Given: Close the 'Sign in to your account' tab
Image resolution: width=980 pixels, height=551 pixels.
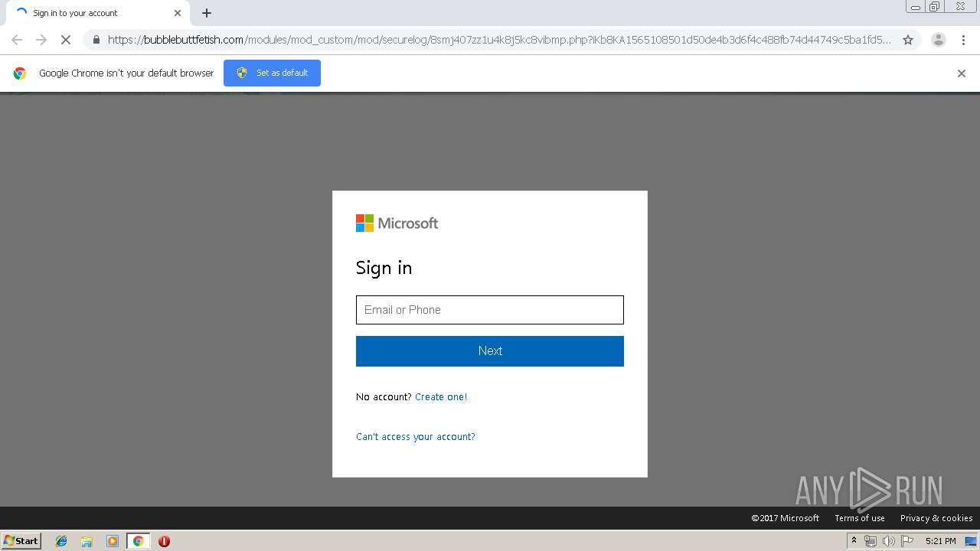Looking at the screenshot, I should [178, 13].
